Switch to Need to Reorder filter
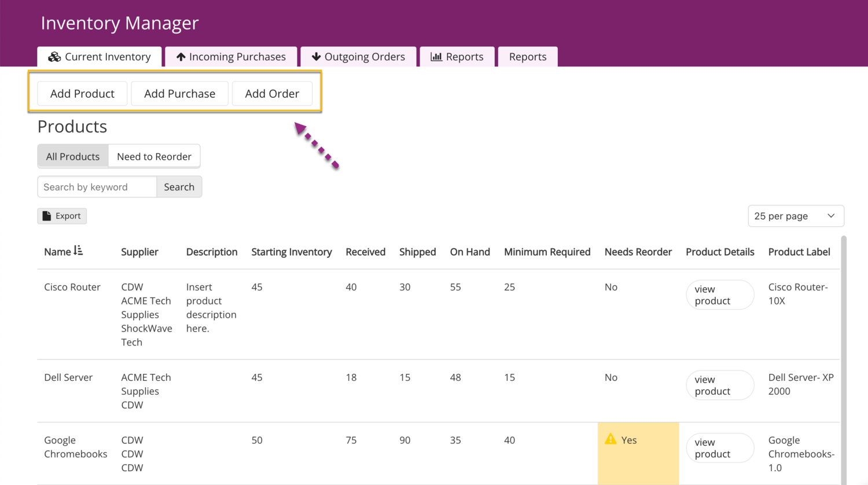This screenshot has width=868, height=485. pos(154,156)
